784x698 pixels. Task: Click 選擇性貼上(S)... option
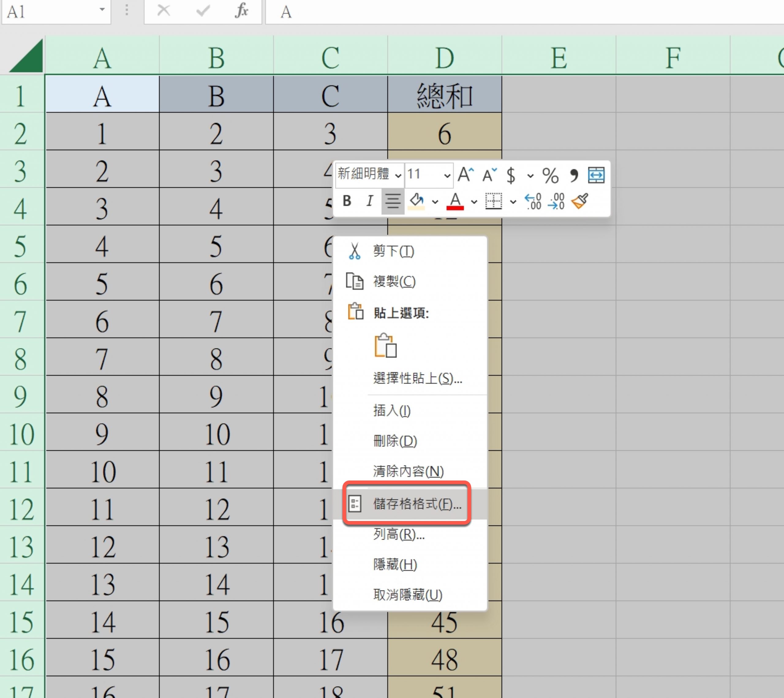click(x=417, y=379)
